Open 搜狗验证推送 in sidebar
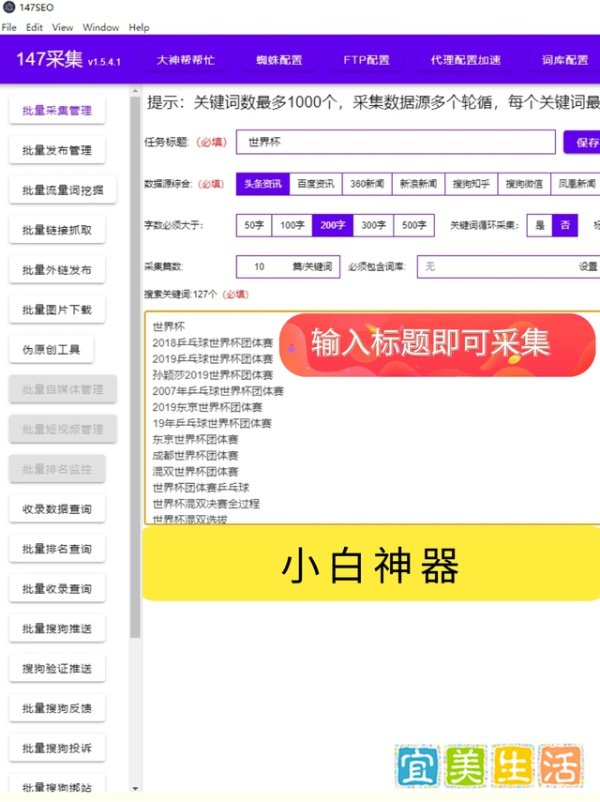The width and height of the screenshot is (600, 802). pos(57,669)
